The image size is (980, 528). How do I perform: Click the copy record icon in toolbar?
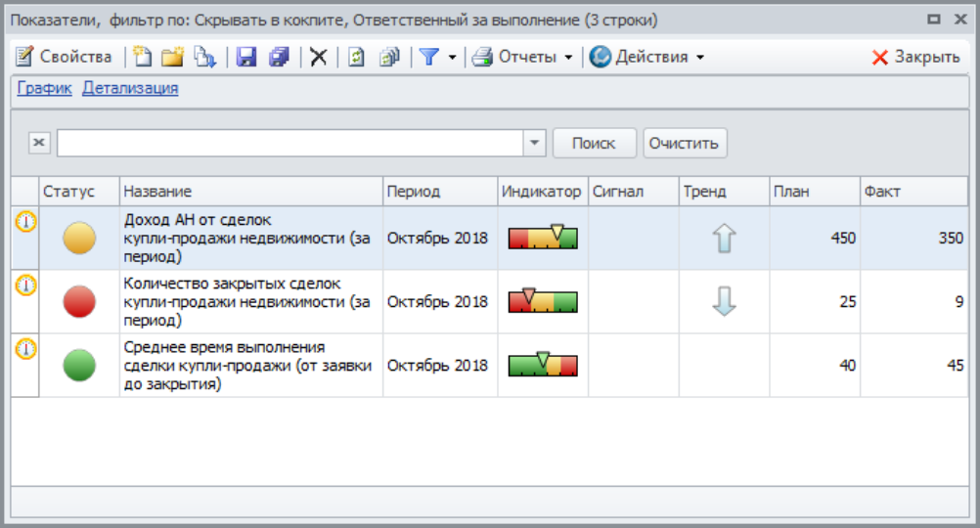click(x=203, y=57)
